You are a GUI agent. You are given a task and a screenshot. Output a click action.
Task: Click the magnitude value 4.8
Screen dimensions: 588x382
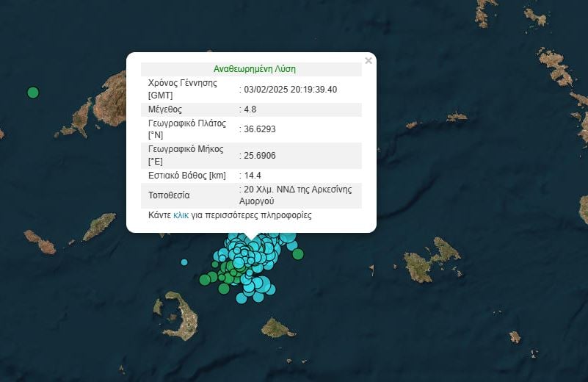250,109
